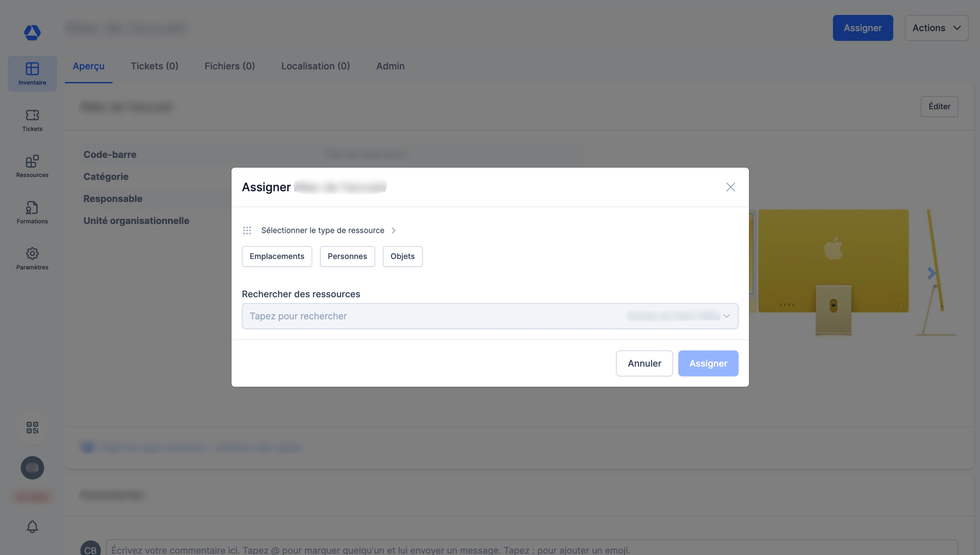Switch to the Fichiers (0) tab

point(229,66)
